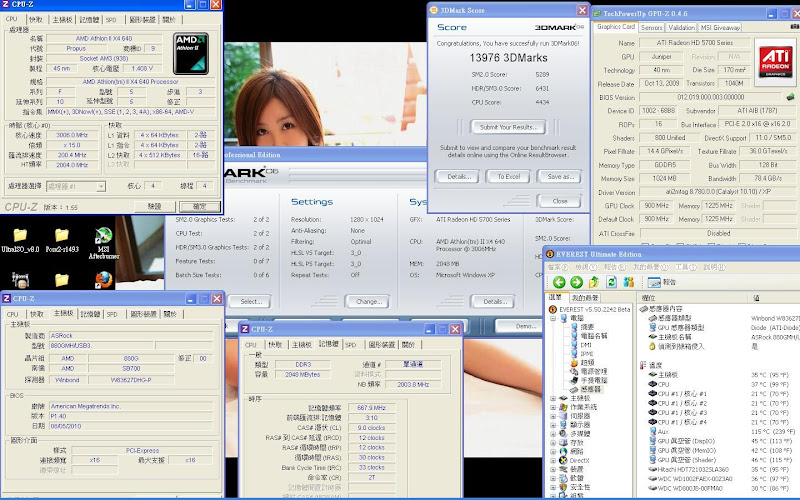This screenshot has height=500, width=800.
Task: Click Change button under 3DMark Settings
Action: (367, 302)
